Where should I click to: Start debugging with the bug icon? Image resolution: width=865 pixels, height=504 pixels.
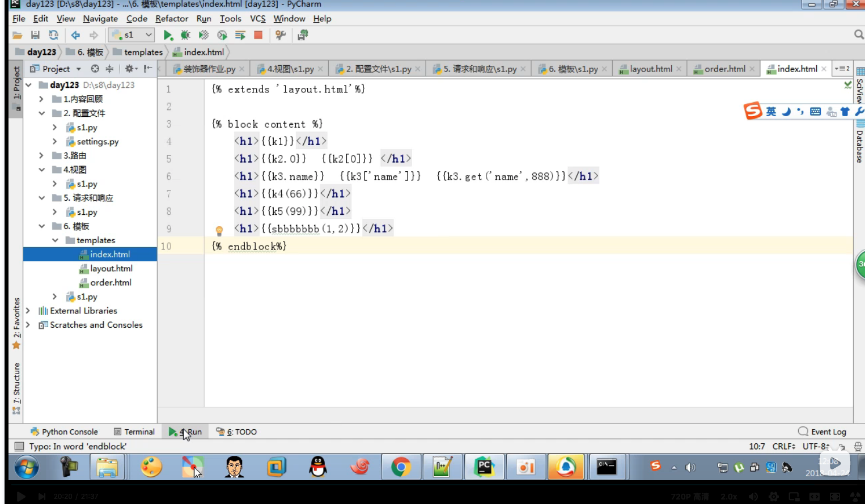[x=185, y=35]
